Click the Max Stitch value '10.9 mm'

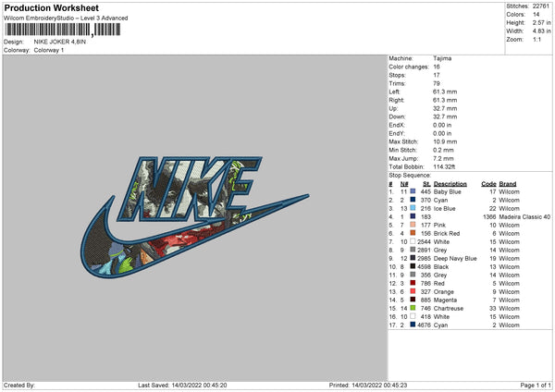pos(445,141)
